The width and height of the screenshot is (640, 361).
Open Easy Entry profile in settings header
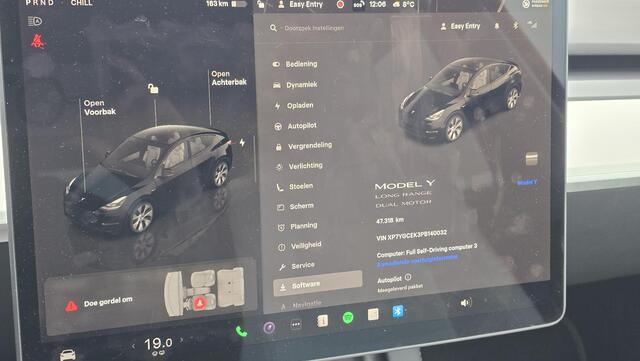click(x=460, y=26)
